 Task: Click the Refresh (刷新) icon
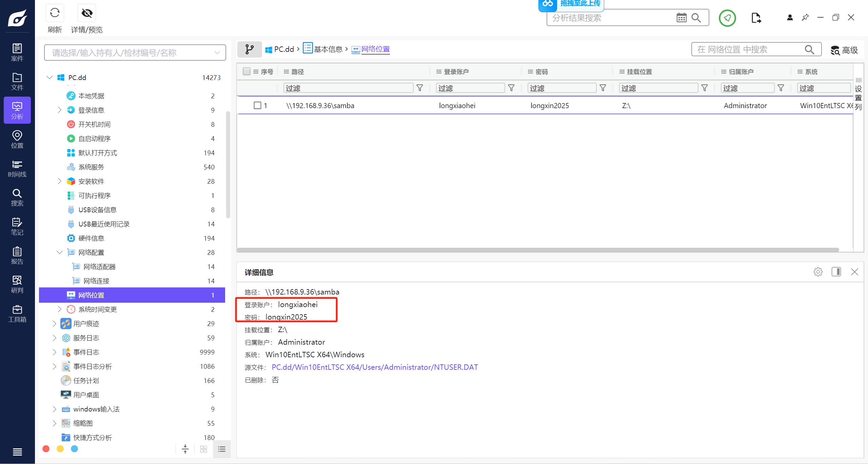point(55,14)
